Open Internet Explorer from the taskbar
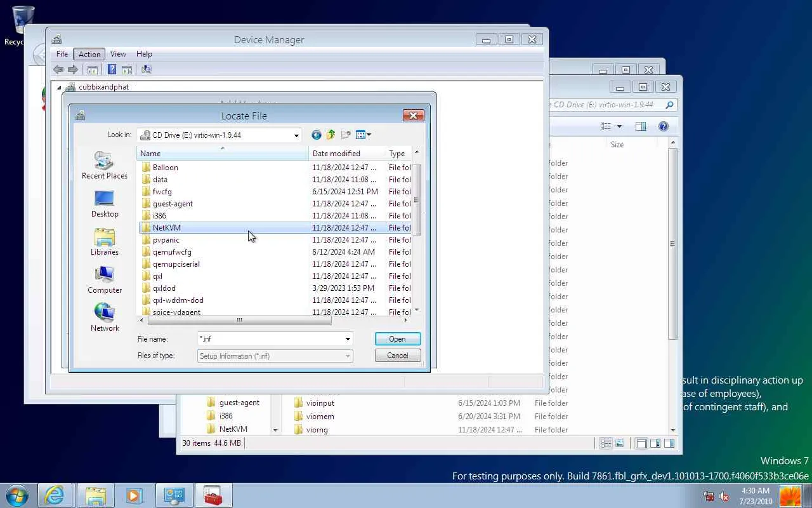The width and height of the screenshot is (812, 508). 55,495
